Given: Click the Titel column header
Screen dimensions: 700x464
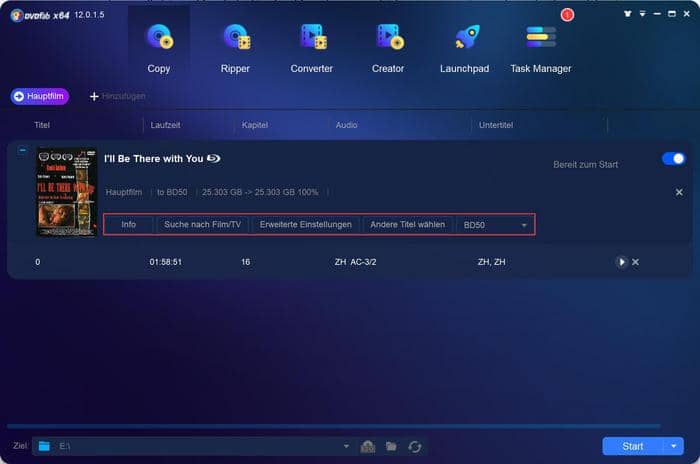Looking at the screenshot, I should click(x=42, y=125).
